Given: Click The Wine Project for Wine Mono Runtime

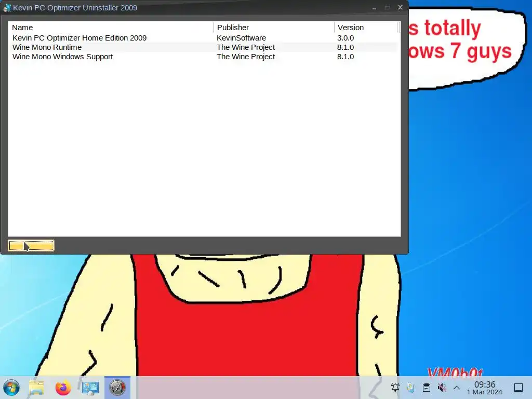Looking at the screenshot, I should tap(246, 47).
